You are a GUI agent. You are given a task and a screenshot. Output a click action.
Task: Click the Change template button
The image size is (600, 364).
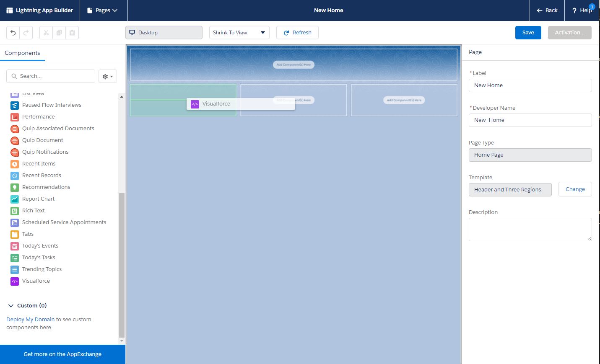[575, 189]
